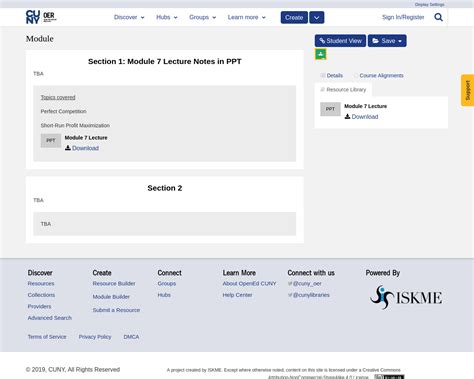474x379 pixels.
Task: Expand the Learn more menu
Action: (247, 17)
